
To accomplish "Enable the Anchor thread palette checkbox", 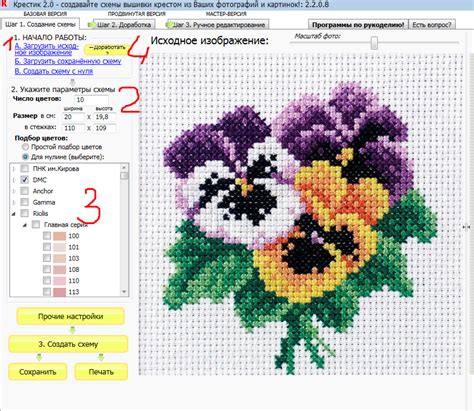I will (x=25, y=191).
